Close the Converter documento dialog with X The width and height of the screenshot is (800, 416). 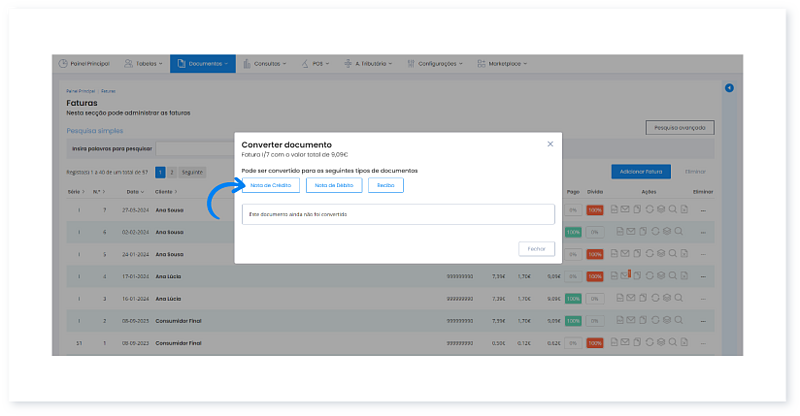pyautogui.click(x=550, y=144)
